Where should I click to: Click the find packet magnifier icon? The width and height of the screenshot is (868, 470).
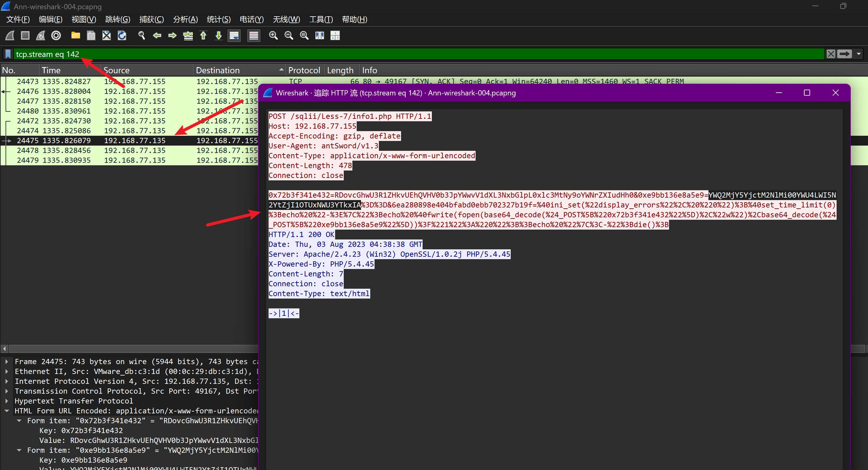[141, 35]
